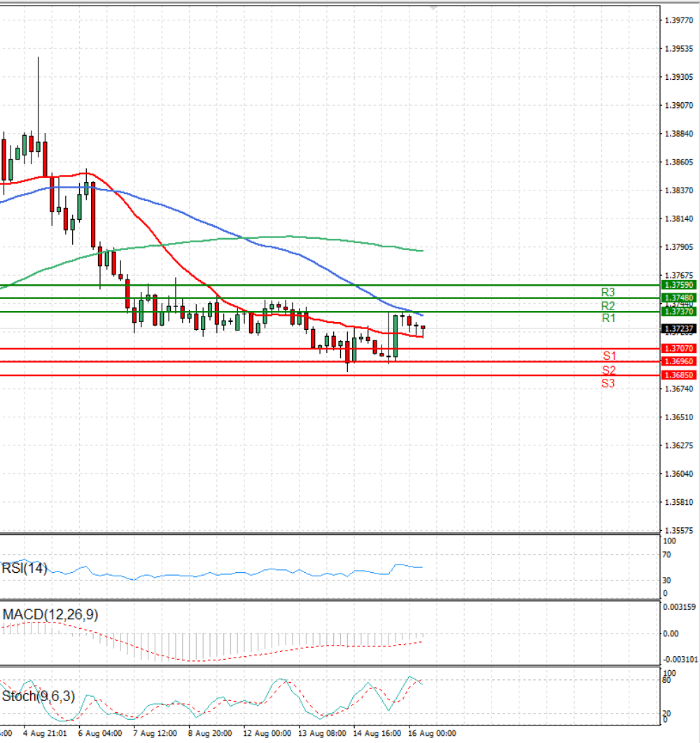The height and width of the screenshot is (743, 700).
Task: Select the 1.36960 red price tag
Action: [x=679, y=361]
